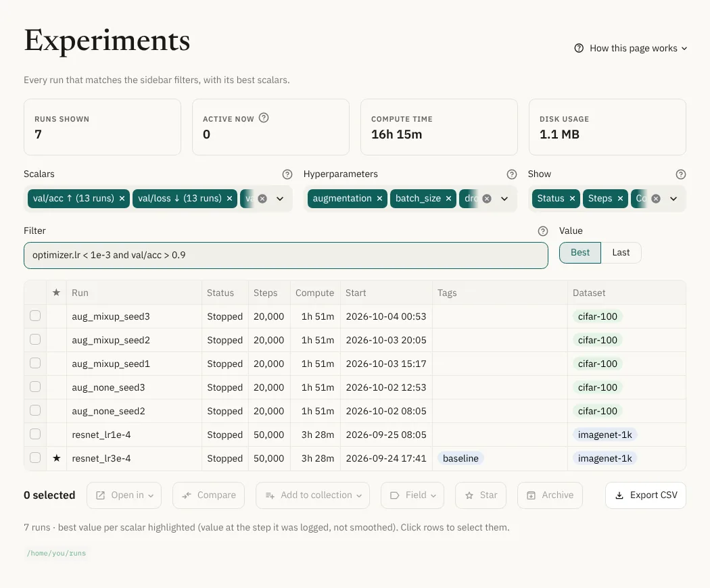Click the baseline tag on resnet_lr3e-4
The image size is (710, 588).
pyautogui.click(x=460, y=458)
